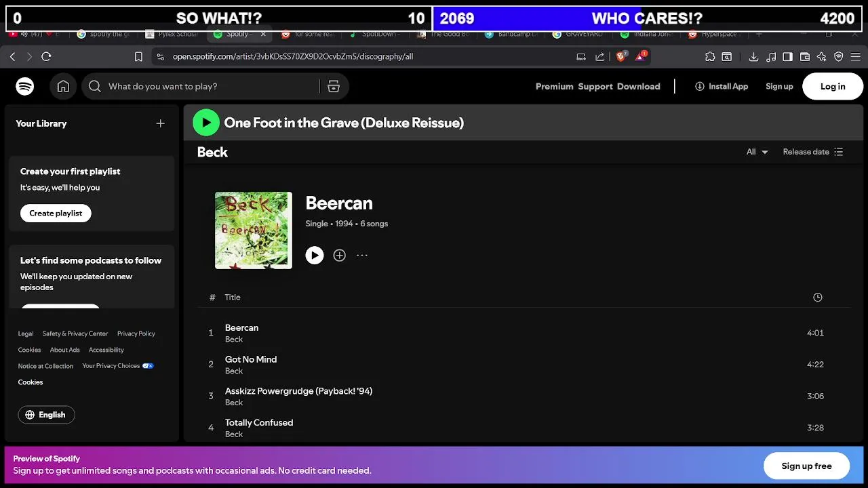Click the globe icon in English button
Image resolution: width=868 pixels, height=488 pixels.
click(30, 415)
